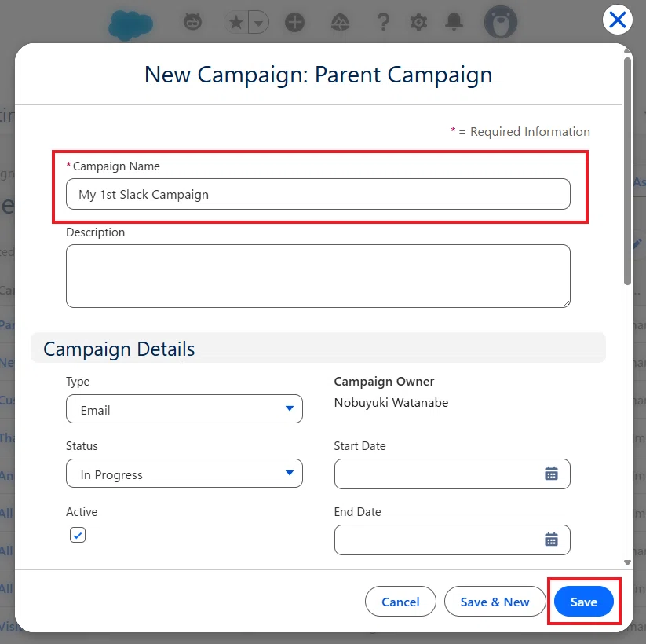Close the New Campaign dialog

pyautogui.click(x=618, y=20)
